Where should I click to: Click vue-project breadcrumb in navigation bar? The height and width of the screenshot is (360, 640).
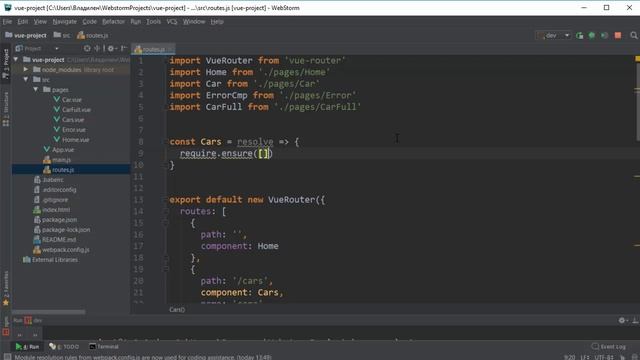pyautogui.click(x=26, y=36)
